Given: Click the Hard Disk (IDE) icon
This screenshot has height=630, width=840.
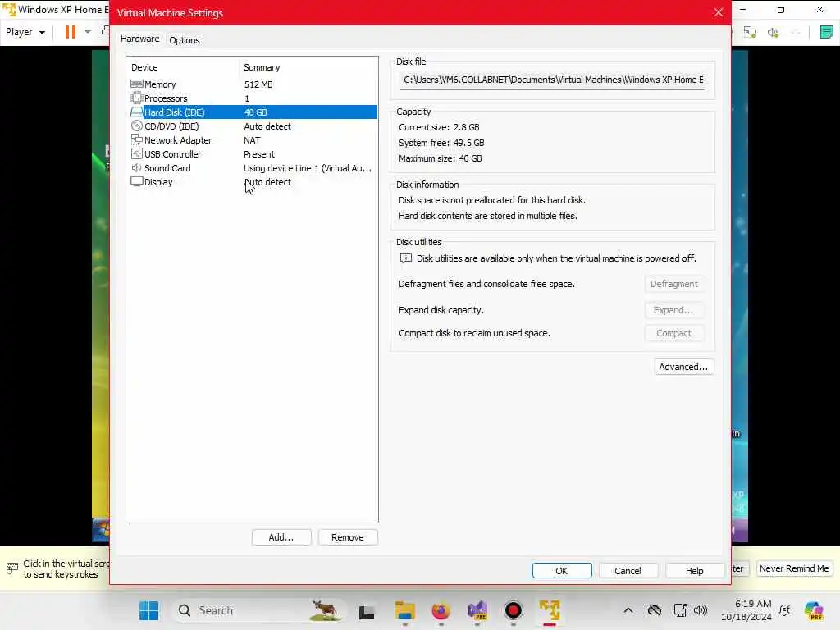Looking at the screenshot, I should [x=137, y=112].
